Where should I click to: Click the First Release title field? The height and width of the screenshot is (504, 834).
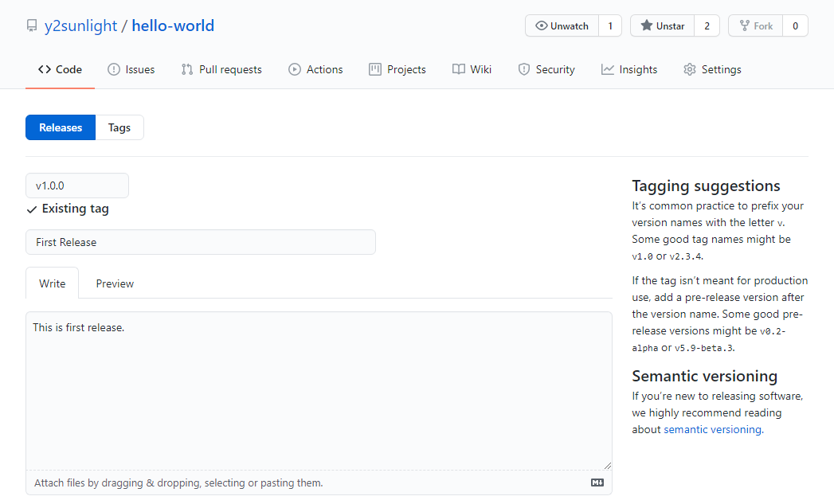pyautogui.click(x=200, y=242)
